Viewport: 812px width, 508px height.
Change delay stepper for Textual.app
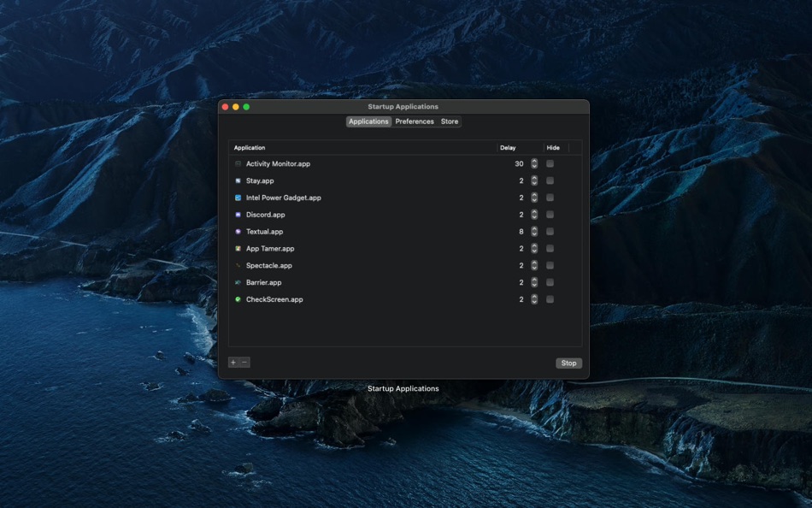coord(534,232)
